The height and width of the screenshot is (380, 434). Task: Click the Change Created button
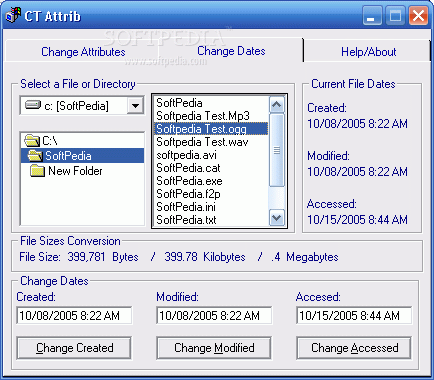(x=74, y=348)
